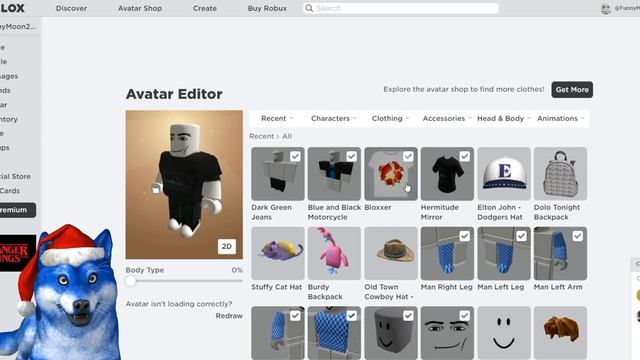The width and height of the screenshot is (640, 360).
Task: Uncheck the Man Left Arm checkbox
Action: (578, 236)
